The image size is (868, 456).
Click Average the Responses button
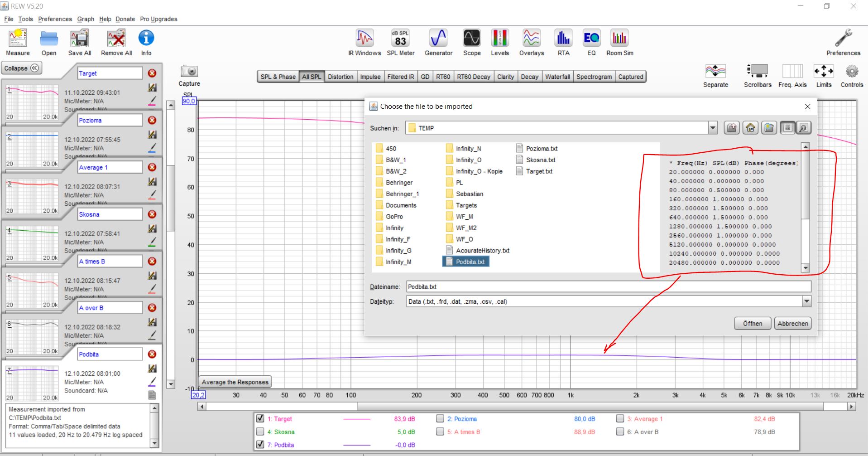point(235,382)
